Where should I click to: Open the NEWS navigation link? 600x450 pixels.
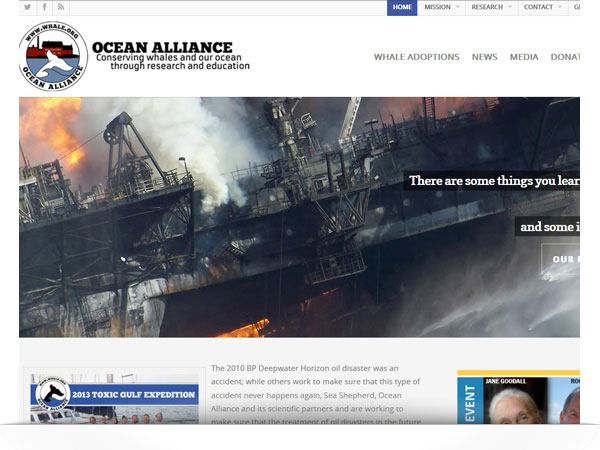point(484,57)
